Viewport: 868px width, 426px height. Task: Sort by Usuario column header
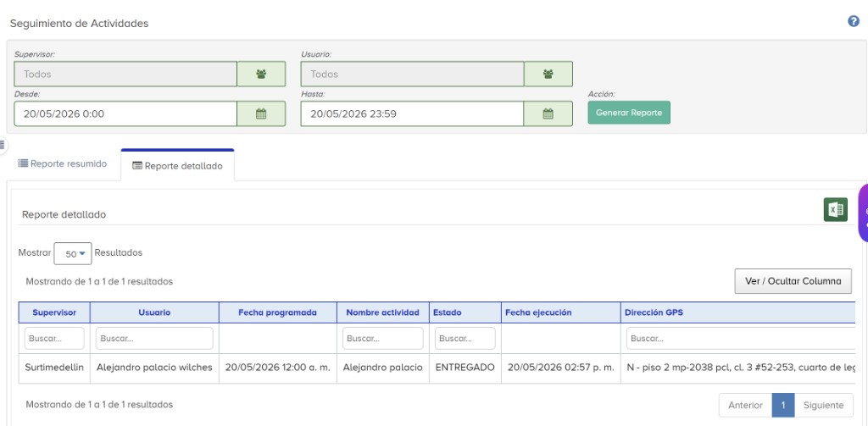point(154,313)
